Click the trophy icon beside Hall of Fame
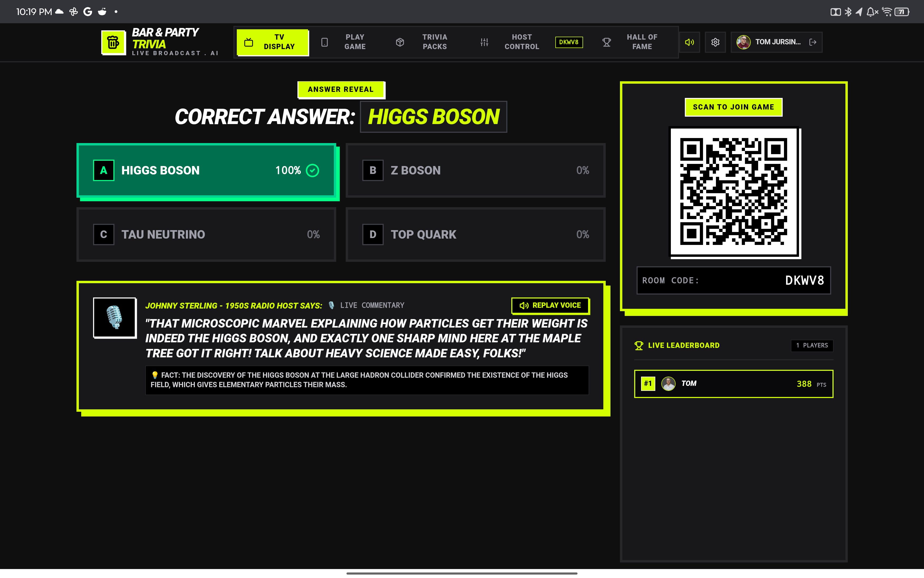 pos(606,42)
